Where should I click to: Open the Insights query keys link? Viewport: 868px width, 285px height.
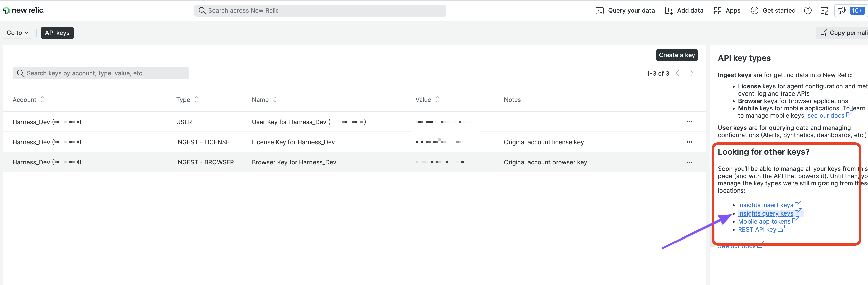click(765, 213)
